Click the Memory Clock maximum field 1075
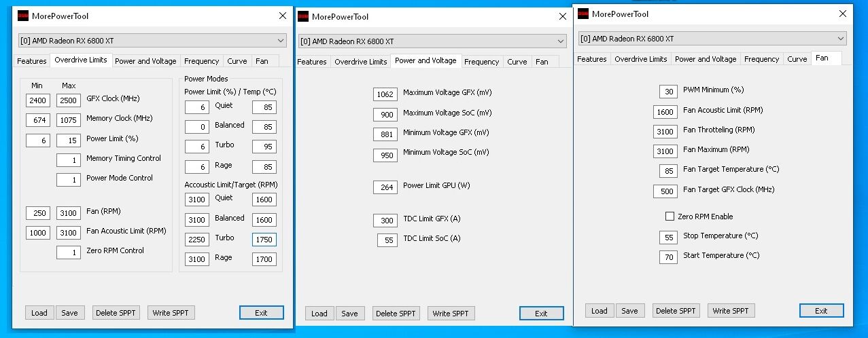The width and height of the screenshot is (868, 338). pyautogui.click(x=69, y=120)
